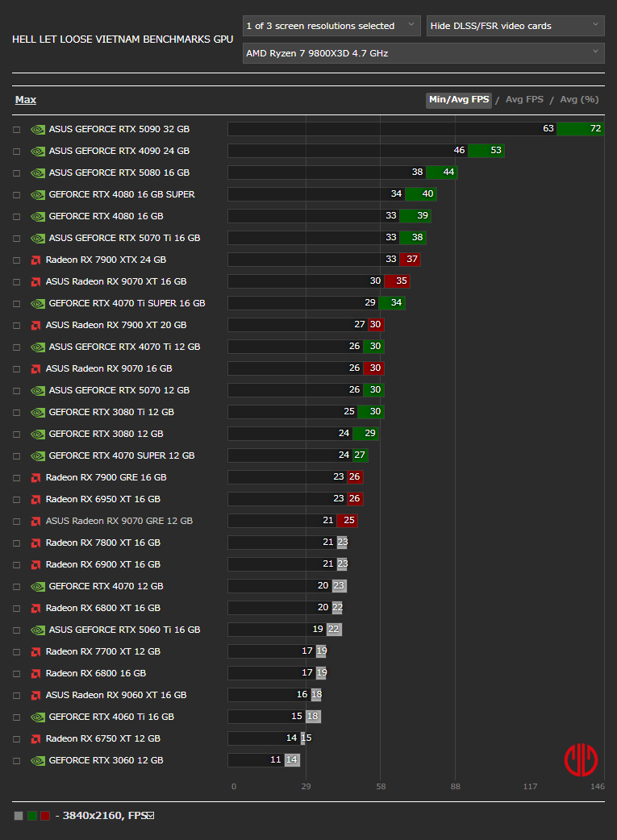This screenshot has height=840, width=617.
Task: Switch to Avg FPS view
Action: (524, 100)
